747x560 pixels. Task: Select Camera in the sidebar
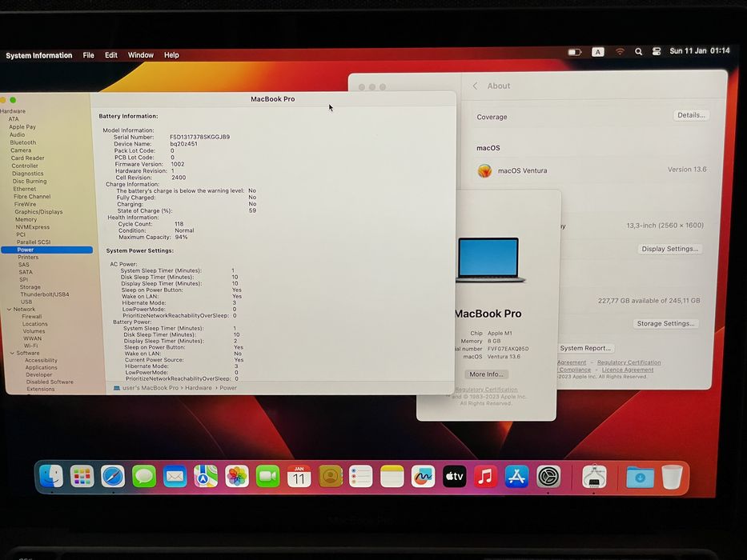(21, 150)
